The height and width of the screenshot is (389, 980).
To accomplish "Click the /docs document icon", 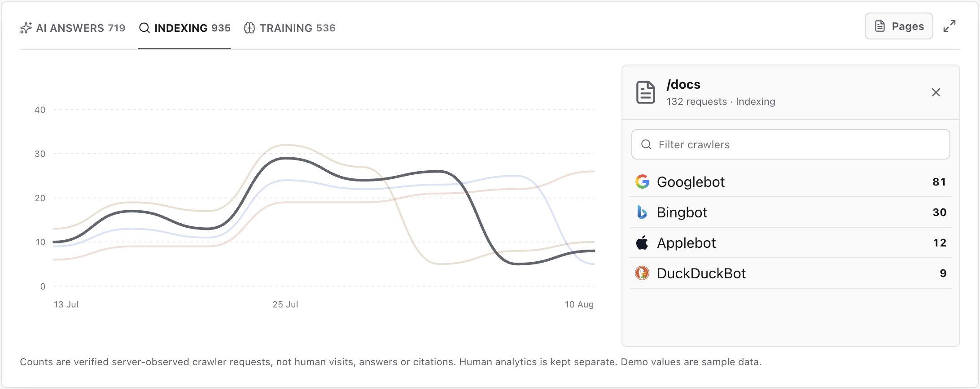I will click(646, 92).
